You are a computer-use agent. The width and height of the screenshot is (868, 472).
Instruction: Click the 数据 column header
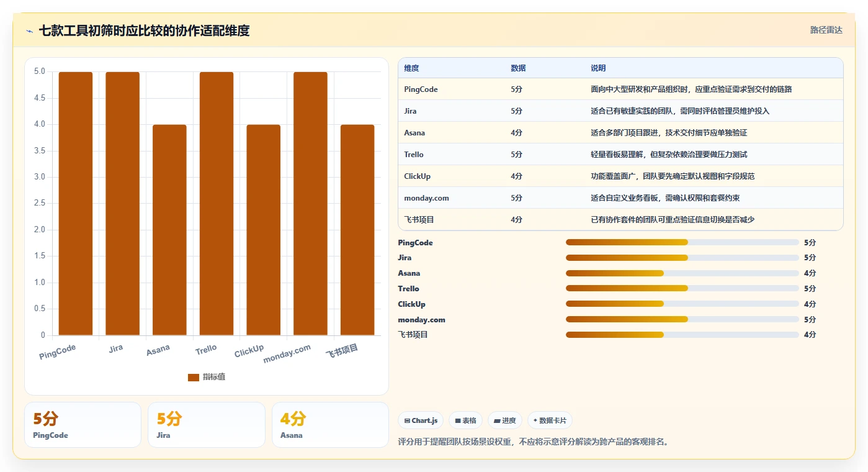coord(518,68)
